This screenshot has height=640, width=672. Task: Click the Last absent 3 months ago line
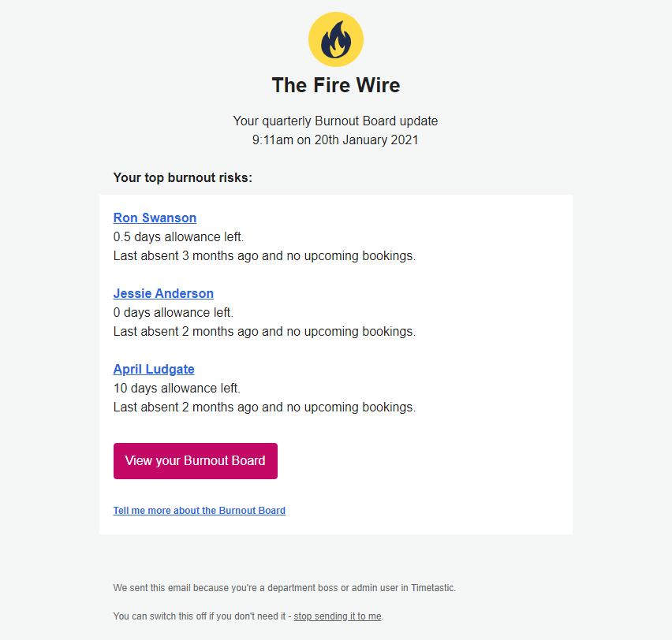[264, 256]
